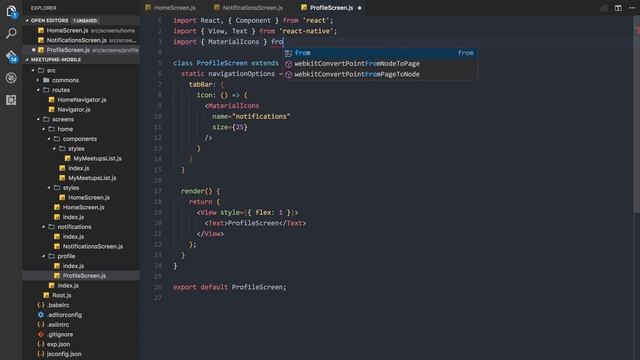Open the Search view in activity bar
640x360 pixels.
pos(11,33)
